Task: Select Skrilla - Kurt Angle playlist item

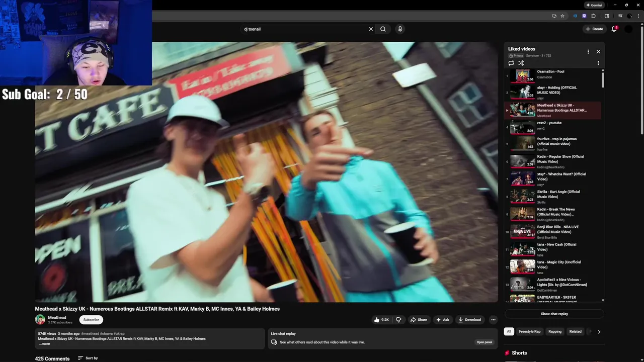Action: 553,197
